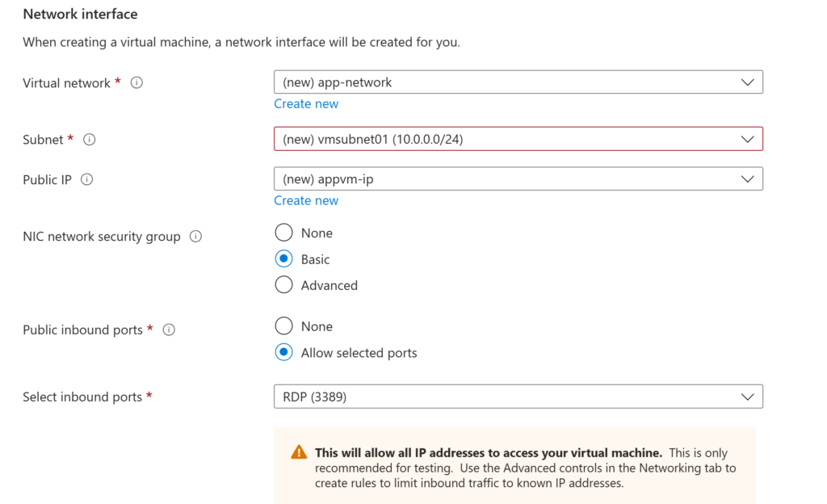Screen dimensions: 827x504
Task: Click the Virtual network info icon
Action: [136, 82]
